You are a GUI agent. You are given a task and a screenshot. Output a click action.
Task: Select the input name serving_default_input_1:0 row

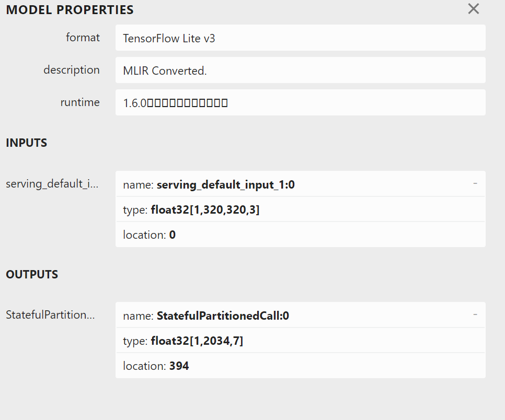(293, 184)
